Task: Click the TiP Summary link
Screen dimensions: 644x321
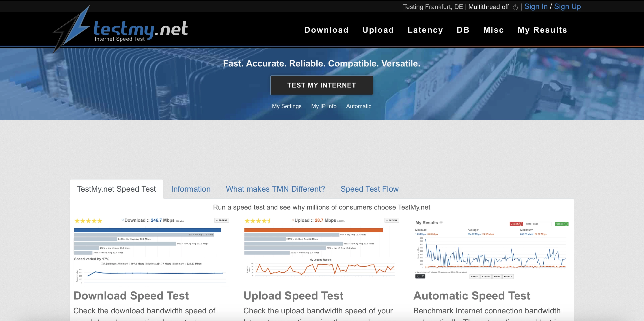Action: (x=109, y=263)
